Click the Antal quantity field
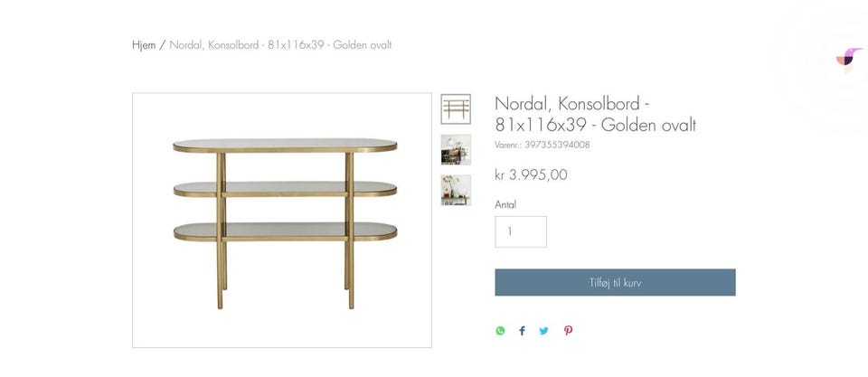The width and height of the screenshot is (868, 377). pyautogui.click(x=521, y=231)
